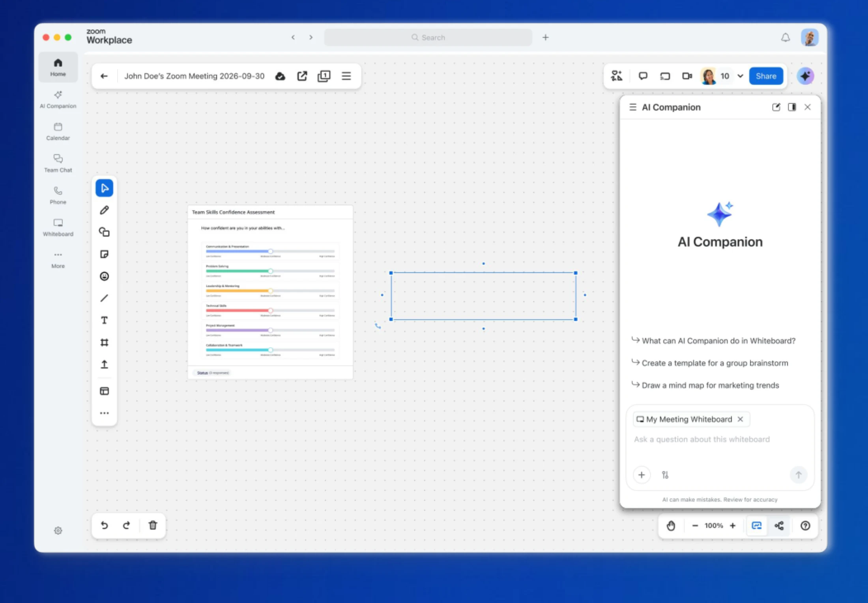This screenshot has width=868, height=603.
Task: Toggle the AI Companion sparkle button
Action: 805,76
